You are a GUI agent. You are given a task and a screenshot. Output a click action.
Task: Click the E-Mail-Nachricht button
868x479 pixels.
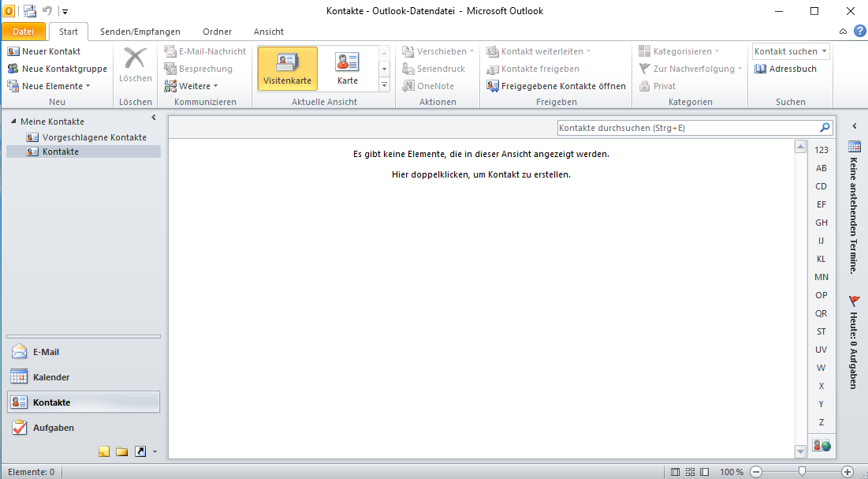pos(206,51)
